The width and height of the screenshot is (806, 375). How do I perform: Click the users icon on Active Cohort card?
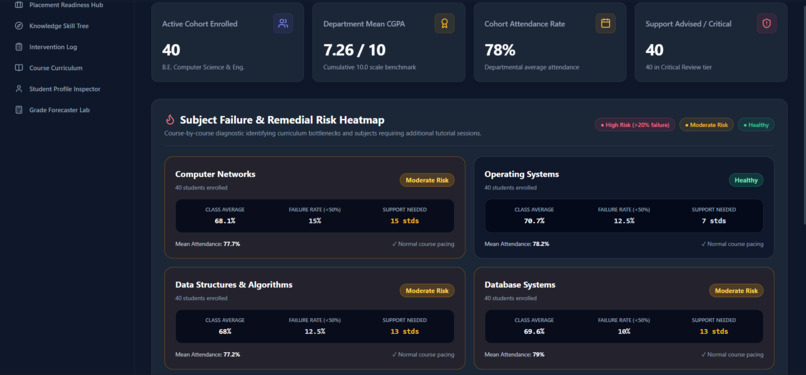[x=283, y=24]
